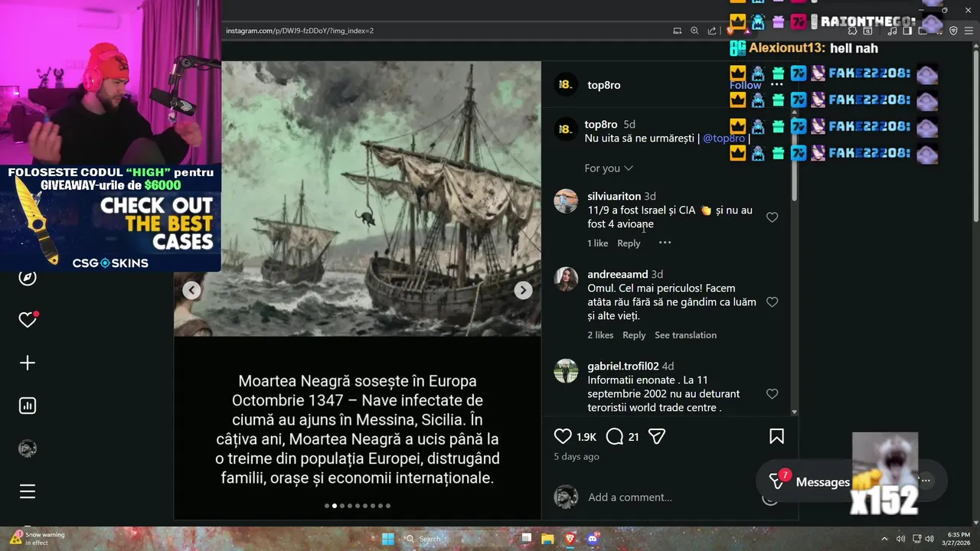Follow the top8ro account
The width and height of the screenshot is (980, 551).
745,85
